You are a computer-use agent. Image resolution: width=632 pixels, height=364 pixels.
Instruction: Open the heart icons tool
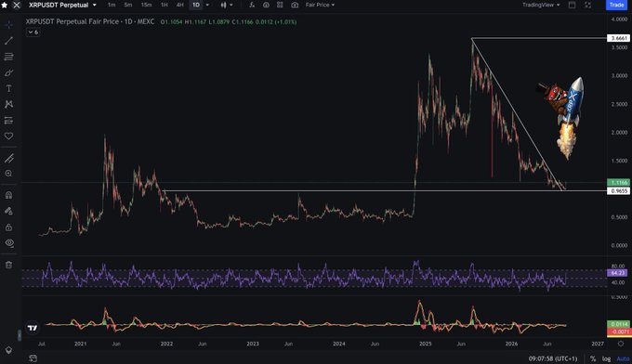8,136
